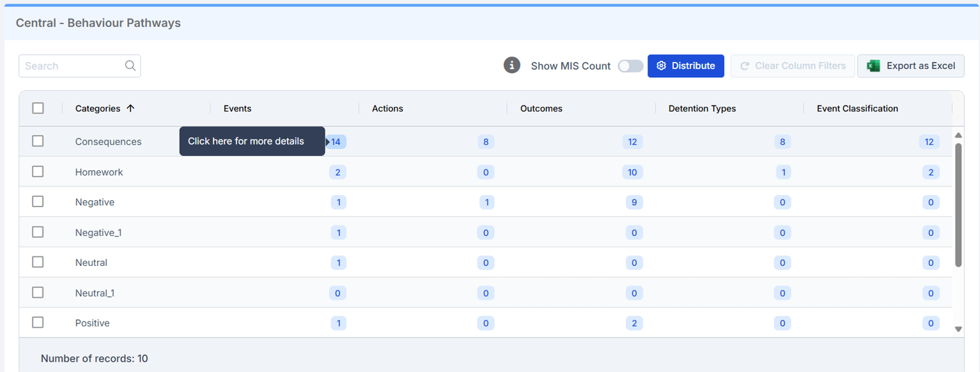Open Events count badge for Consequences
This screenshot has width=980, height=372.
coord(336,142)
